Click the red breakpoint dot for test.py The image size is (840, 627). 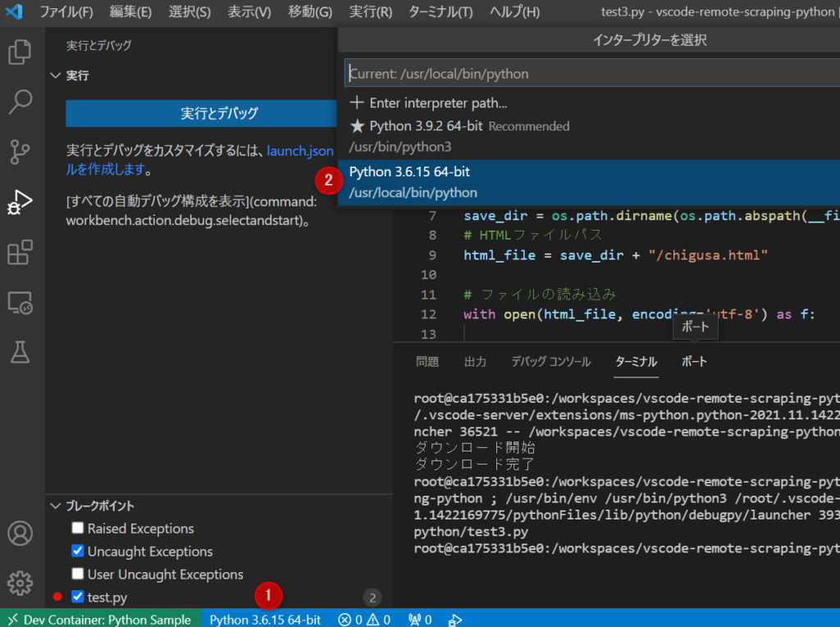pos(57,597)
